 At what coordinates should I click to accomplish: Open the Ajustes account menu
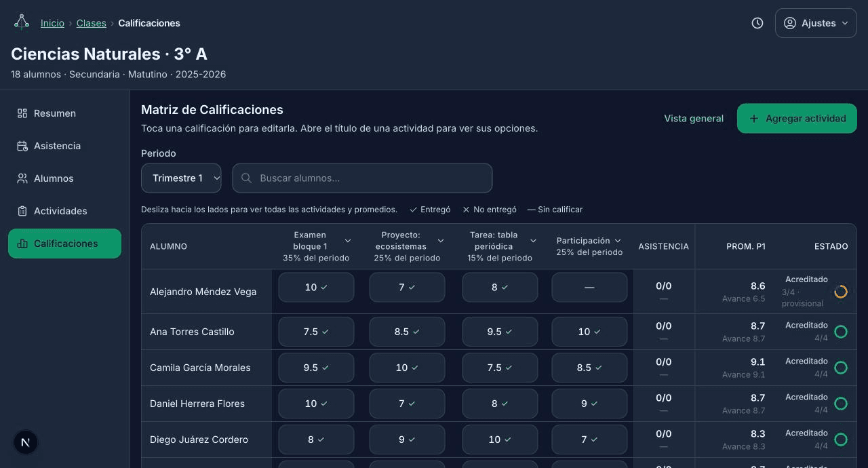(x=816, y=23)
